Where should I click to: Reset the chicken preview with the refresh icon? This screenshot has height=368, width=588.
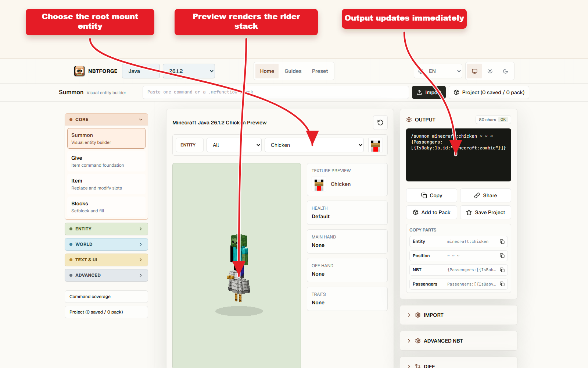[380, 123]
